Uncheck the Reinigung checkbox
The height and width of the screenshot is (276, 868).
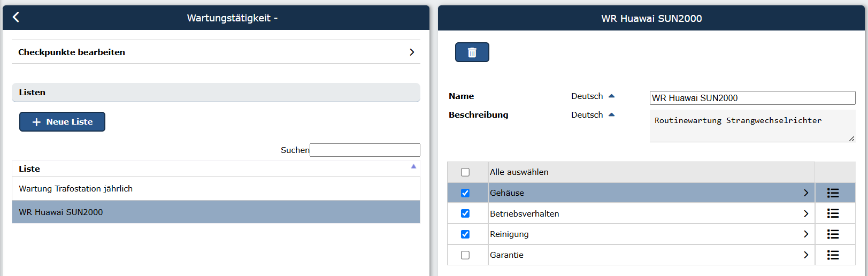click(465, 234)
